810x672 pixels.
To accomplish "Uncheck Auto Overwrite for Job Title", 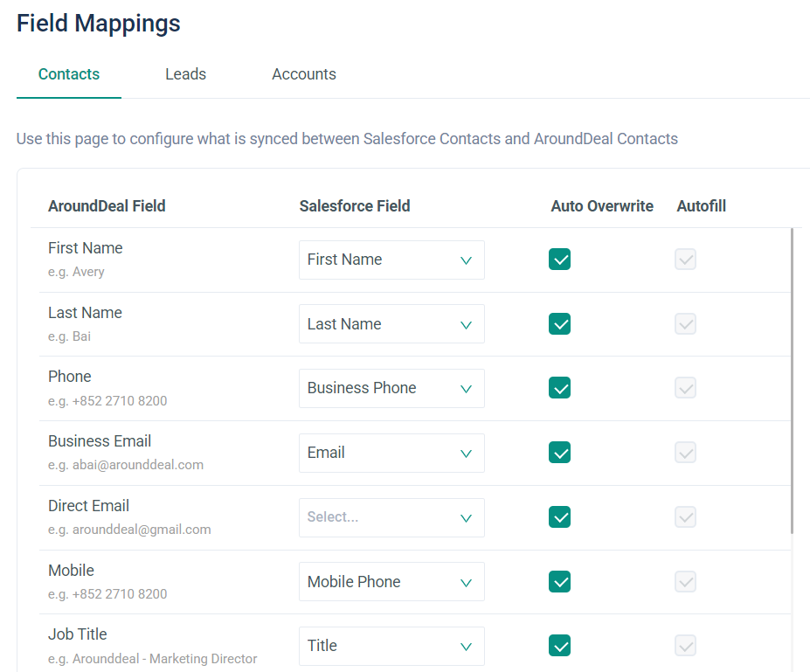I will click(x=559, y=646).
